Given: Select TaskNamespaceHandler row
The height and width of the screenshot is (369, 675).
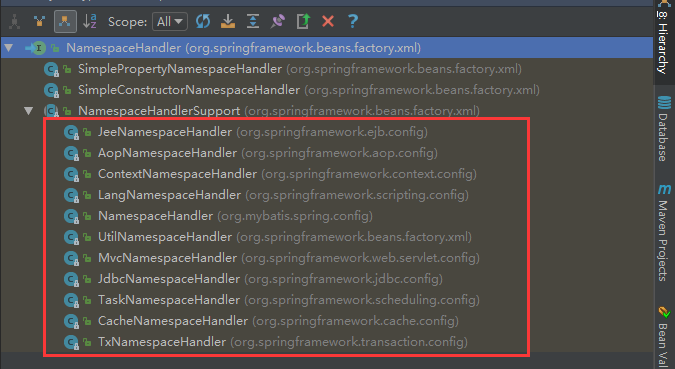Looking at the screenshot, I should [x=271, y=300].
